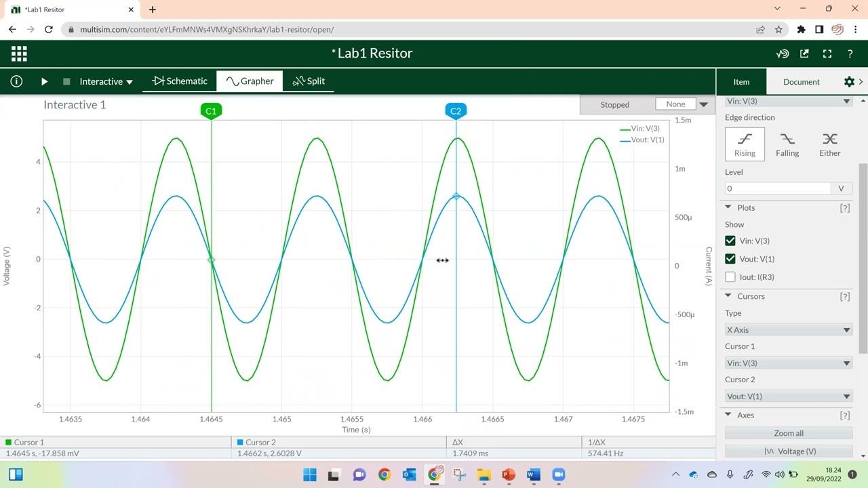Click the simulation activity icon in header
Image resolution: width=868 pixels, height=488 pixels.
click(783, 54)
